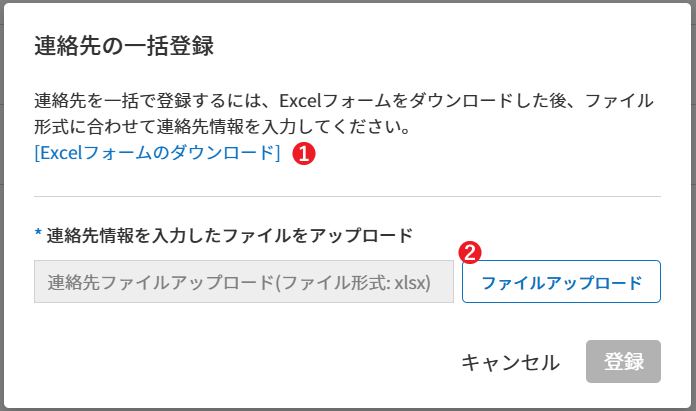Click the 連絡先の一括登録 dialog title
The width and height of the screenshot is (696, 411).
click(x=125, y=46)
